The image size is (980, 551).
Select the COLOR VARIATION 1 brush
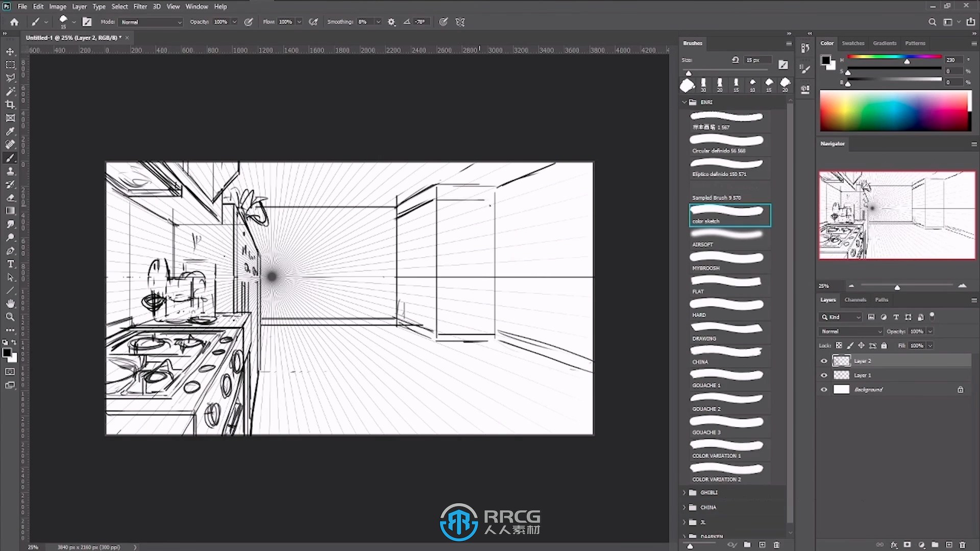point(729,449)
